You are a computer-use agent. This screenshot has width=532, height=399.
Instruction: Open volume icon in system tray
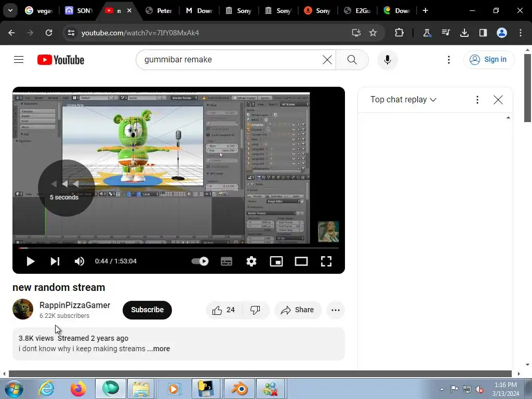click(x=480, y=389)
